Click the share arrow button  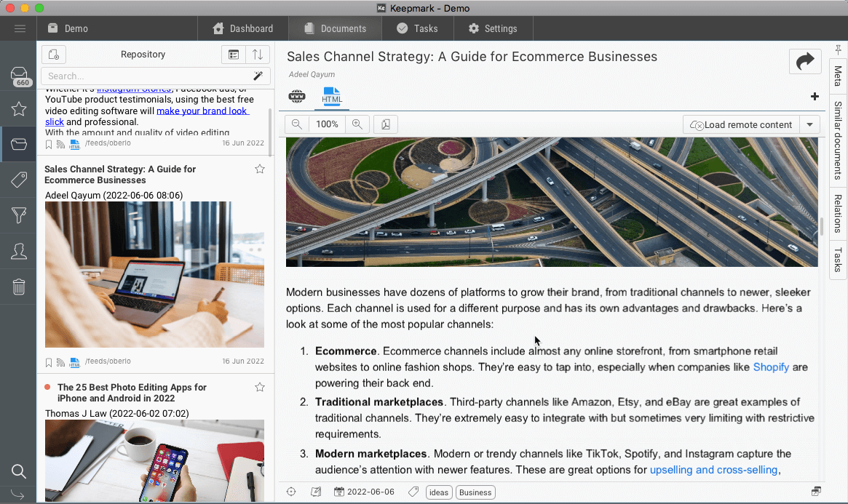click(805, 62)
